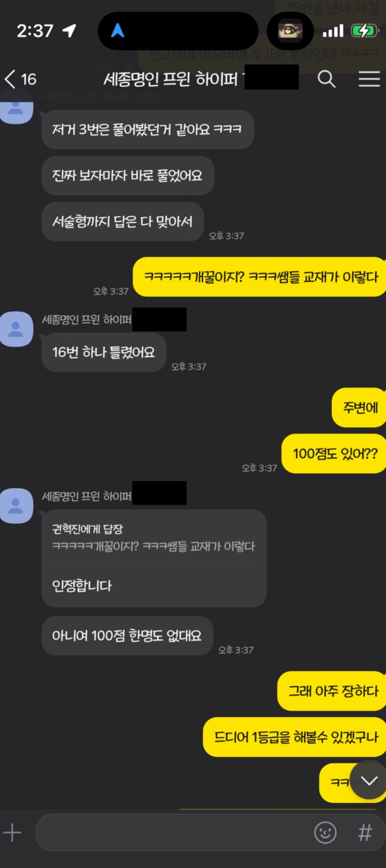
Task: Tap the avatar thumbnail in the Dynamic Island
Action: (x=290, y=31)
